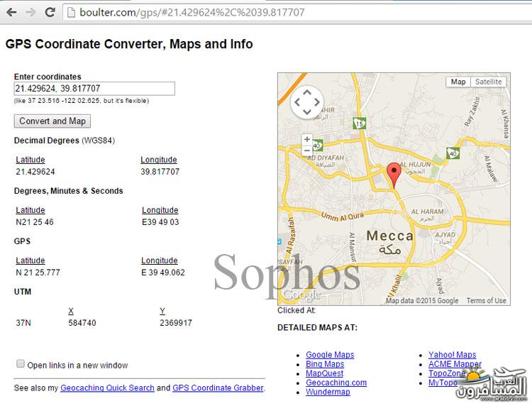This screenshot has height=406, width=532.
Task: Click UTM X value 584740
Action: pos(82,323)
